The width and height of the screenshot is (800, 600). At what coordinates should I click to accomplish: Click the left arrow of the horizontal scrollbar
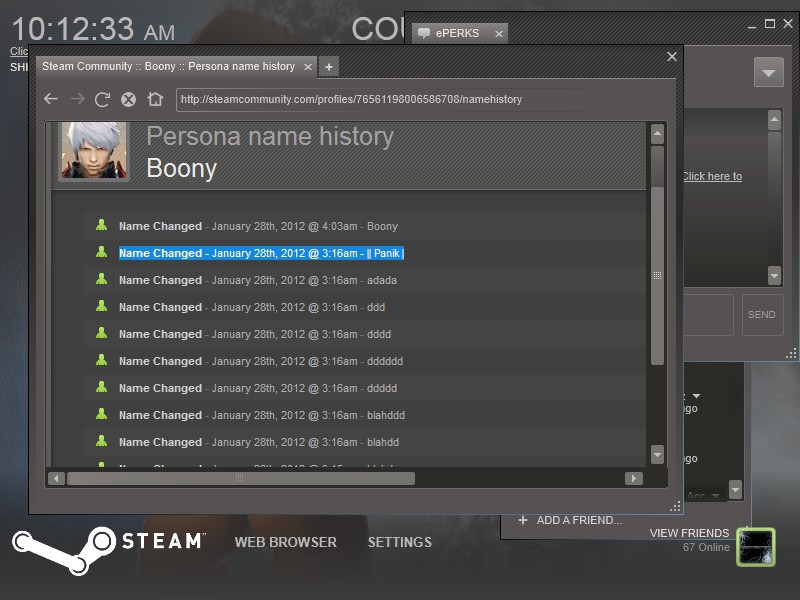coord(56,479)
